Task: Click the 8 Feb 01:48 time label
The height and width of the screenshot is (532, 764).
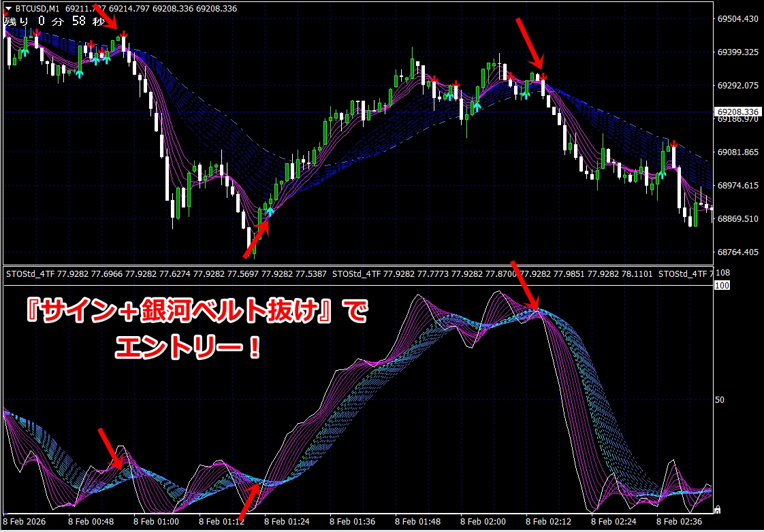Action: pos(417,522)
